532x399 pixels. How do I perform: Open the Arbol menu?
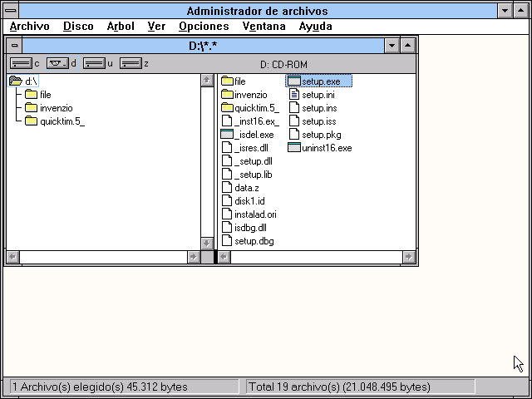pyautogui.click(x=121, y=26)
